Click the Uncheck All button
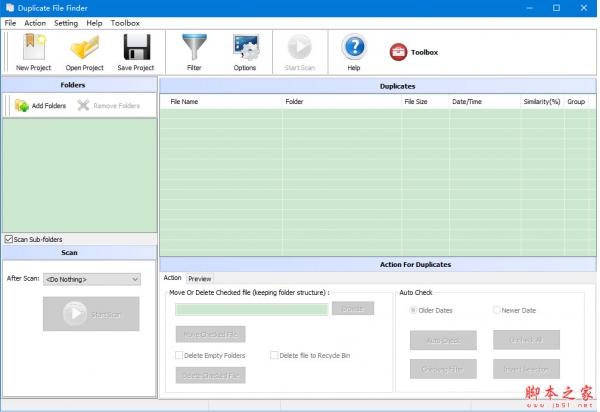 tap(526, 340)
